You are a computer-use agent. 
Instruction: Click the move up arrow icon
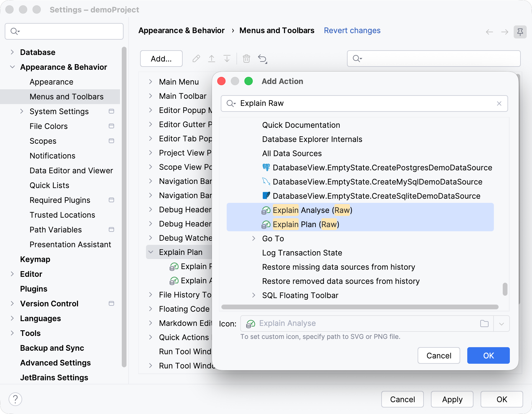(212, 59)
